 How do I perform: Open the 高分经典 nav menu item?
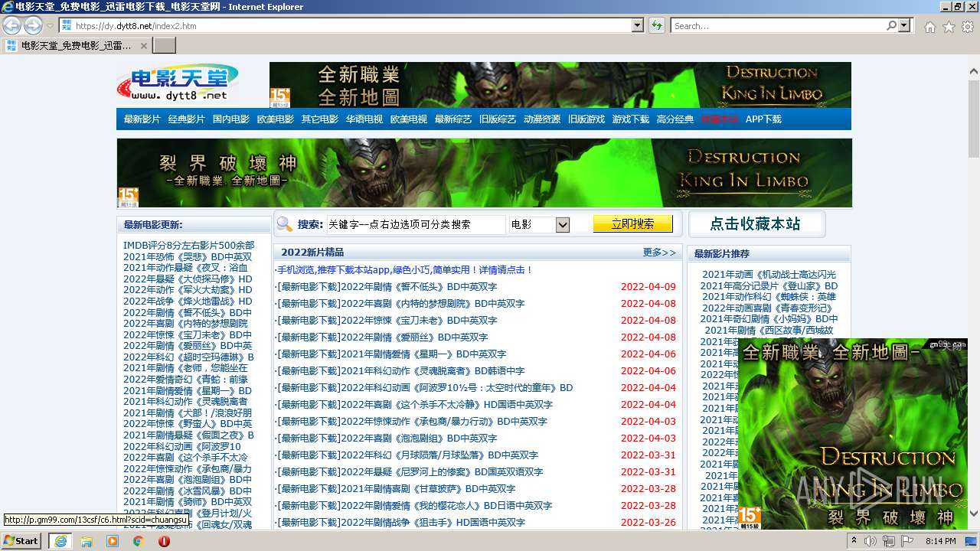(675, 119)
